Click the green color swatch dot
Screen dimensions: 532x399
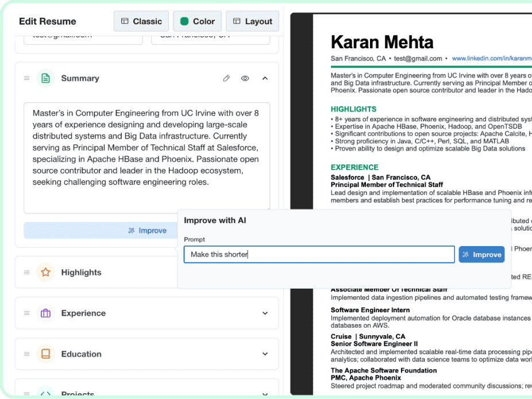(184, 21)
